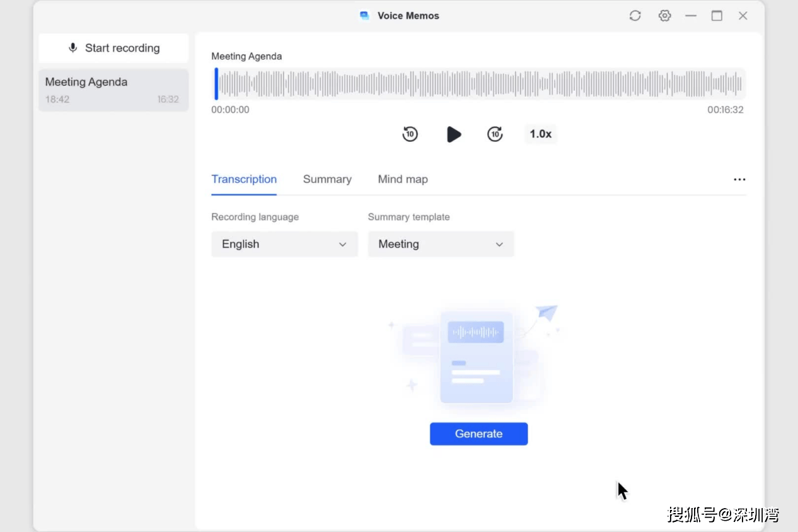Click the chevron beside Meeting
This screenshot has width=798, height=532.
[499, 245]
